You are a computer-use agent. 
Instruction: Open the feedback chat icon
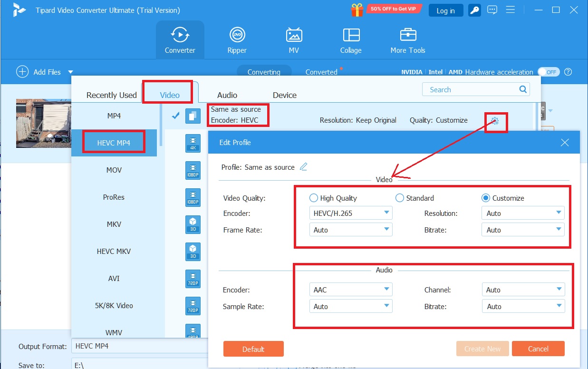pyautogui.click(x=492, y=10)
